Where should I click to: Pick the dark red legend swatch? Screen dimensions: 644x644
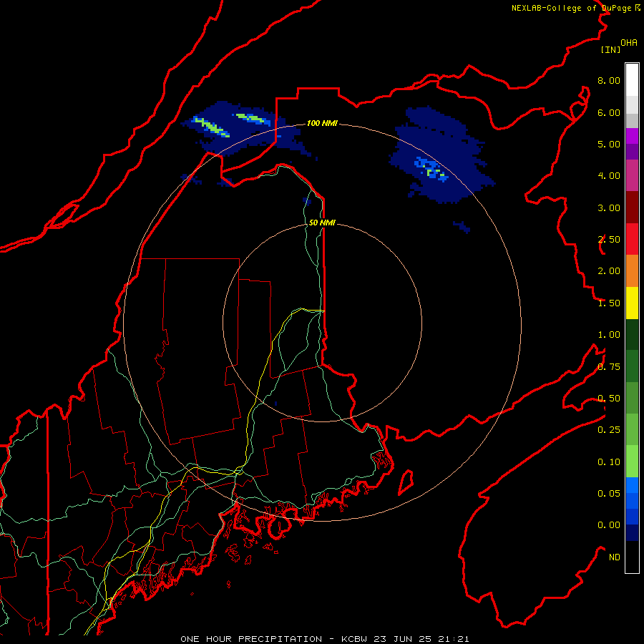tap(632, 208)
